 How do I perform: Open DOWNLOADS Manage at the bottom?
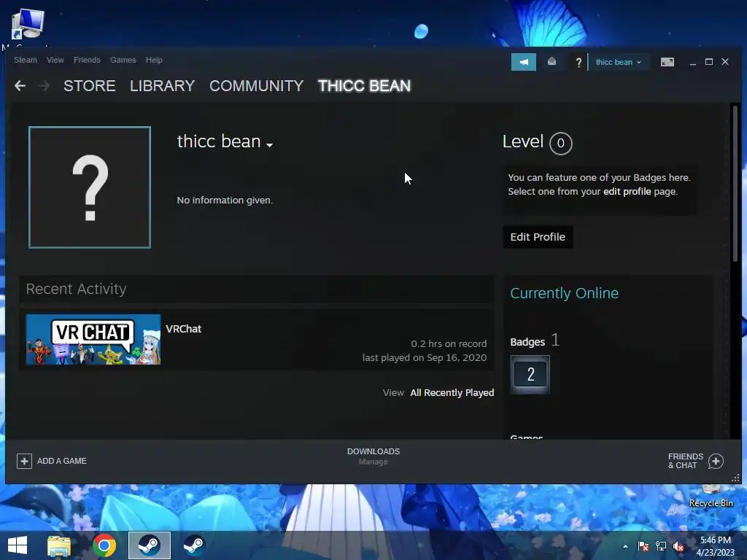tap(373, 456)
